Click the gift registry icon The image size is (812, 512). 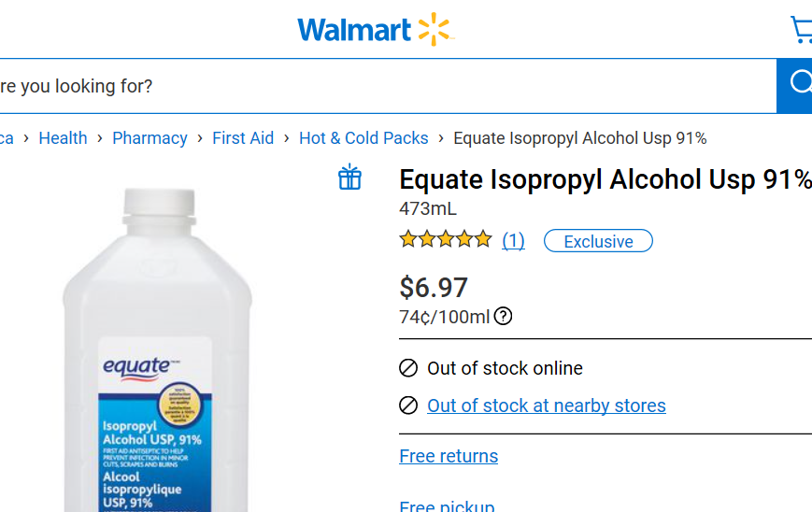tap(349, 178)
